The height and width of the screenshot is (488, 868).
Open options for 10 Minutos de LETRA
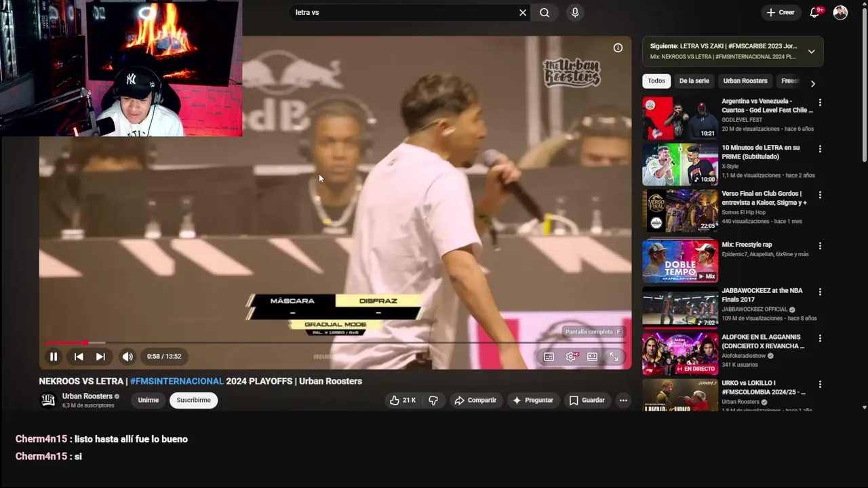820,148
